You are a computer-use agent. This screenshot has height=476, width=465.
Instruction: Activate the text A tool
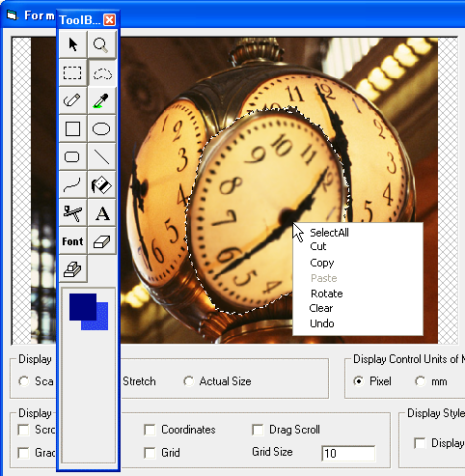[x=101, y=213]
